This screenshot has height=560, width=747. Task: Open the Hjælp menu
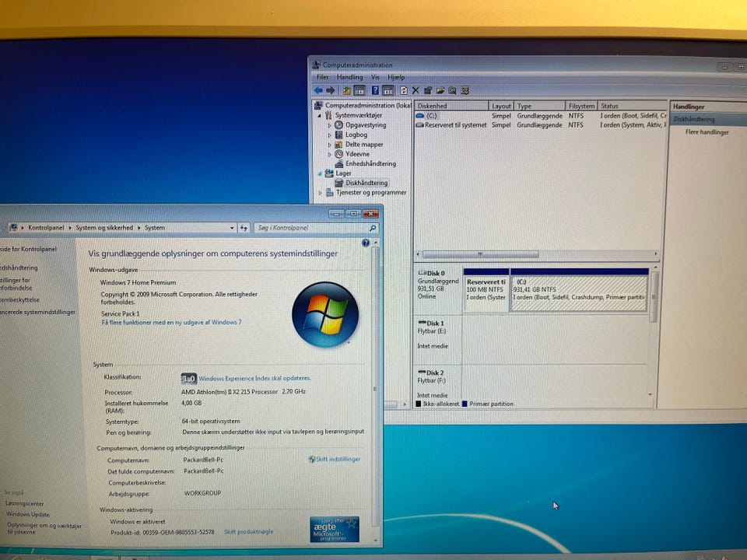coord(396,77)
